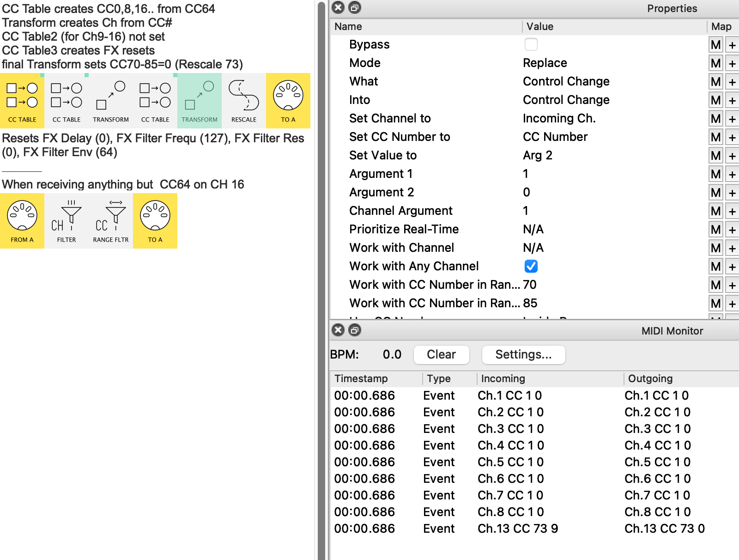Enable the Bypass checkbox
This screenshot has height=560, width=739.
pos(531,44)
